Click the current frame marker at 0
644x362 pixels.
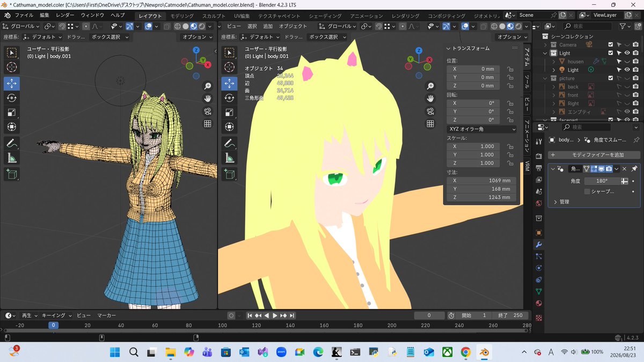[x=53, y=325]
